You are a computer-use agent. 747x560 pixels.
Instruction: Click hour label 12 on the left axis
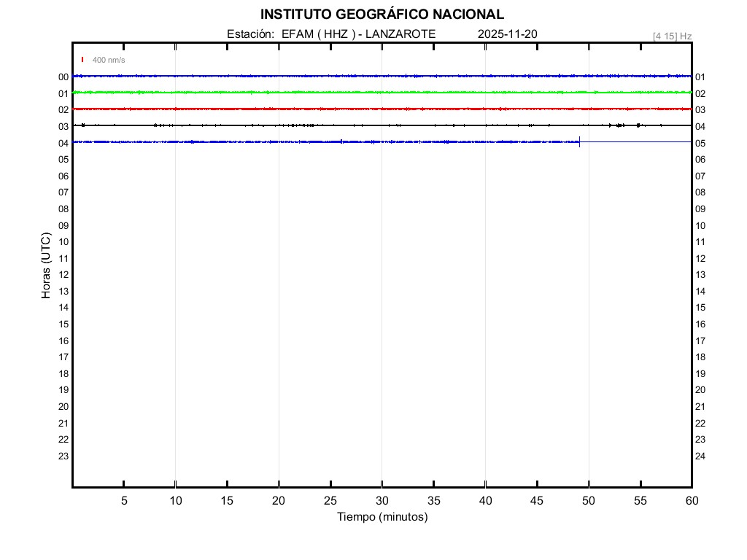63,275
